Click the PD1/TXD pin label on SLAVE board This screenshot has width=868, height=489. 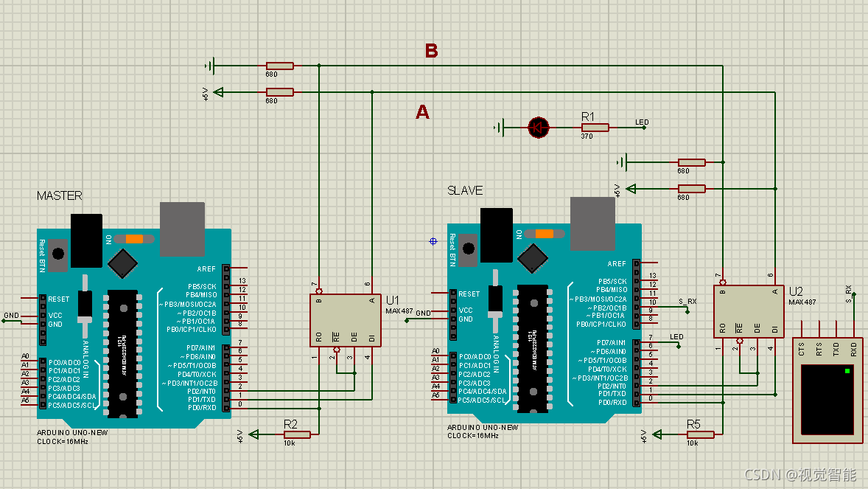pos(612,394)
